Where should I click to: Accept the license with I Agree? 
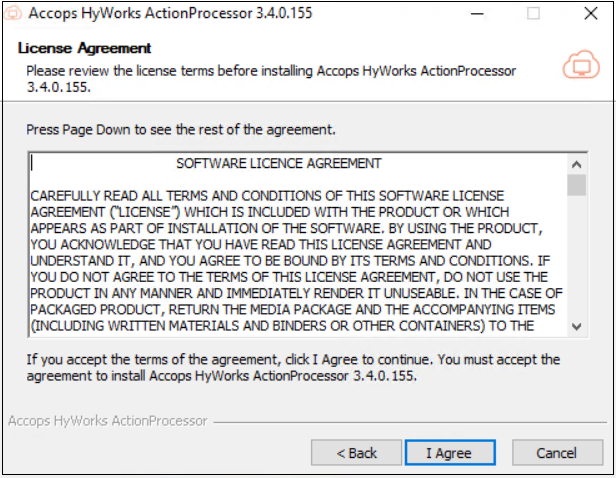click(448, 453)
